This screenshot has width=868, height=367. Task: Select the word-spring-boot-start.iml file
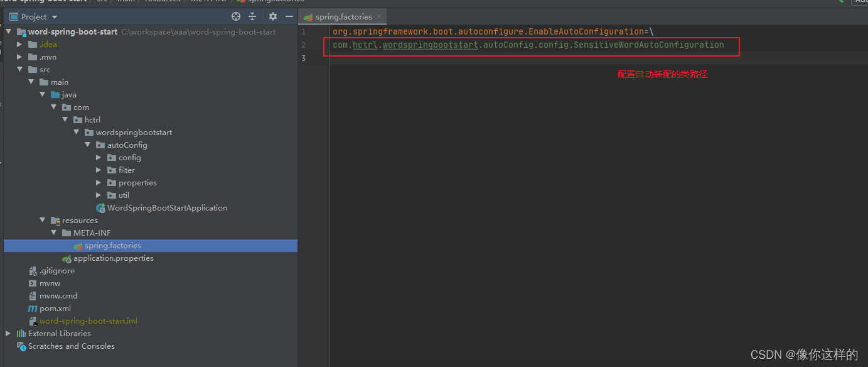point(88,320)
